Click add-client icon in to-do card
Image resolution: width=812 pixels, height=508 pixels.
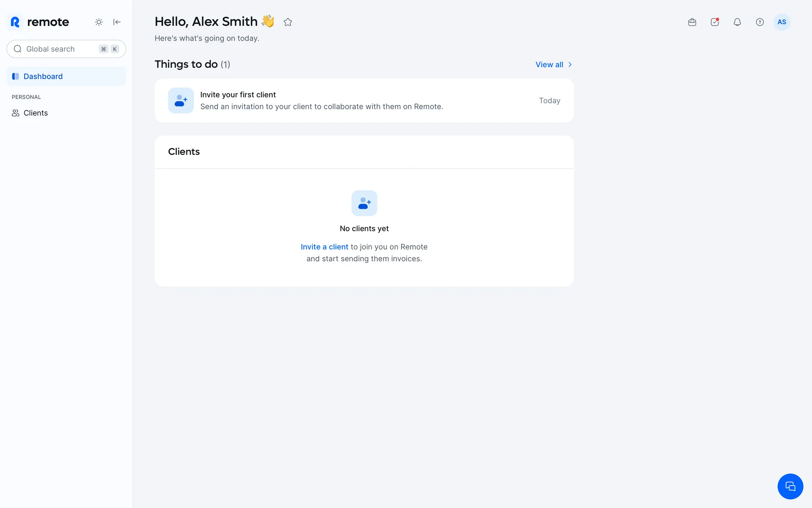point(181,100)
